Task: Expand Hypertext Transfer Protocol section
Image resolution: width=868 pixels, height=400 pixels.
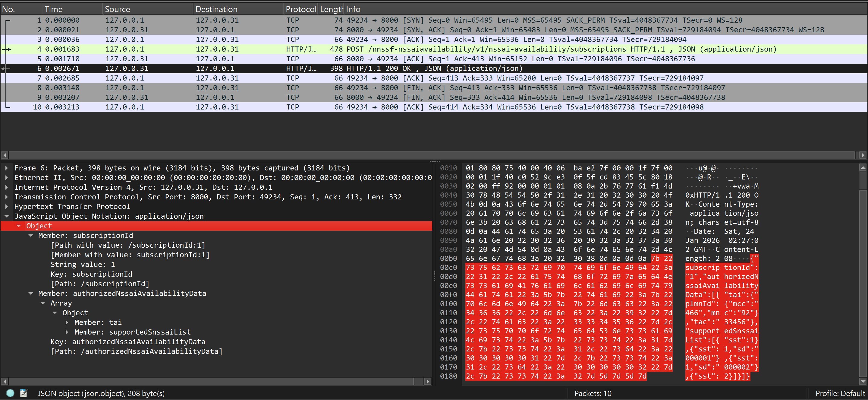Action: click(6, 206)
